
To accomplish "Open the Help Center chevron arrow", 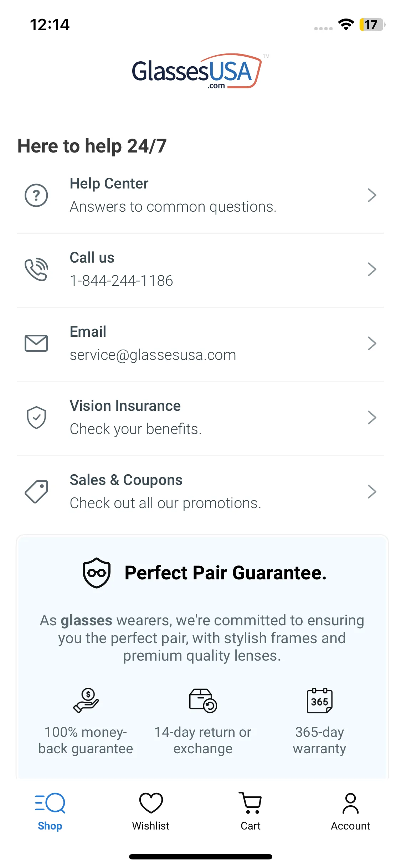I will click(372, 195).
